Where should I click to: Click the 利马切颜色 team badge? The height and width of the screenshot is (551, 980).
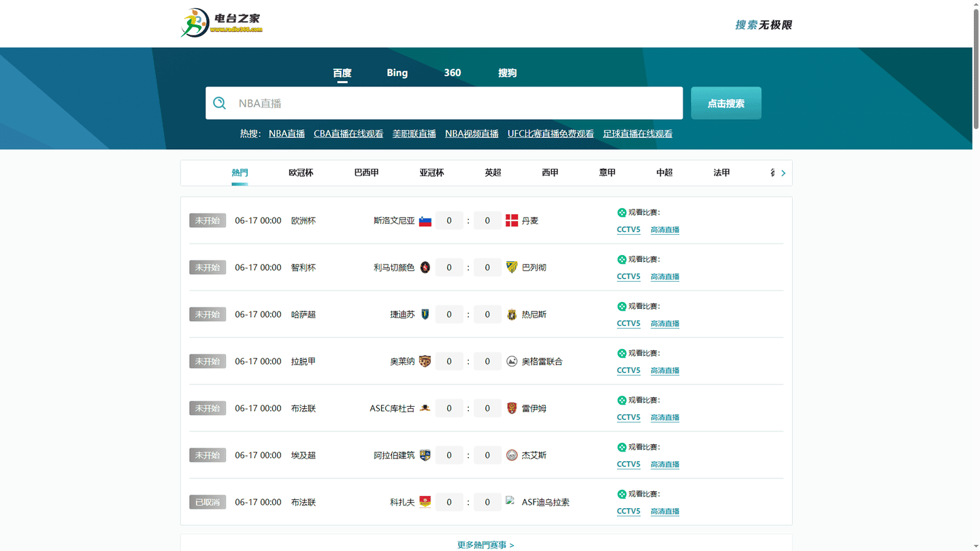pos(425,268)
